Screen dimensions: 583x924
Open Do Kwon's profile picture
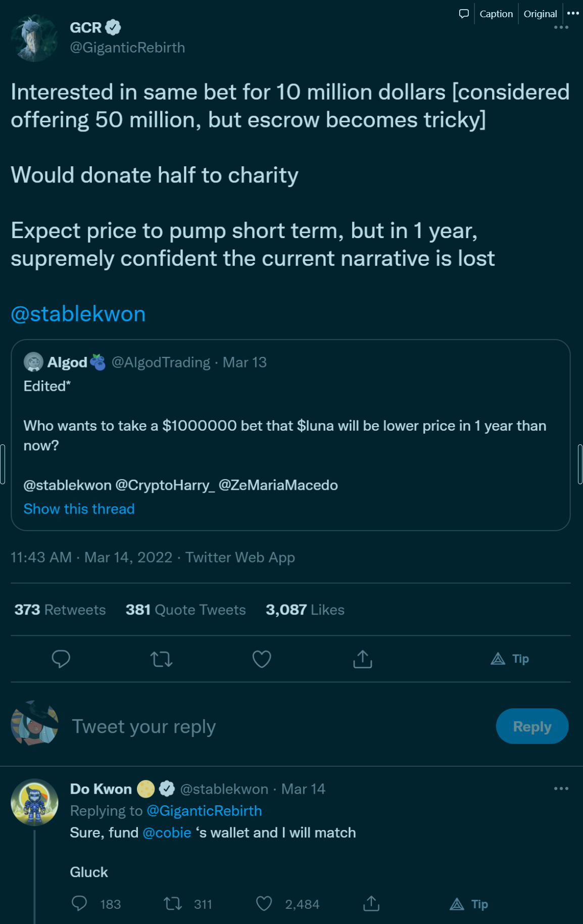[x=34, y=802]
